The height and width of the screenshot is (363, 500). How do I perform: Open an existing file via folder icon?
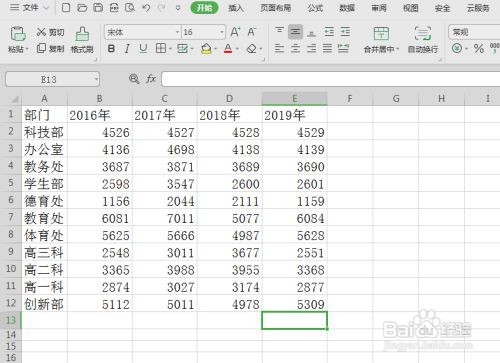[82, 8]
